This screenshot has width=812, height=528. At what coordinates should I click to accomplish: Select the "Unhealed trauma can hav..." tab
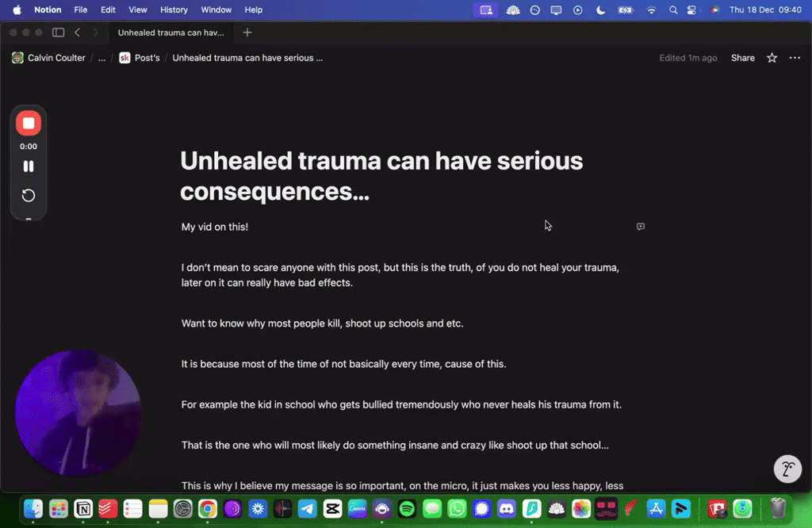(171, 33)
